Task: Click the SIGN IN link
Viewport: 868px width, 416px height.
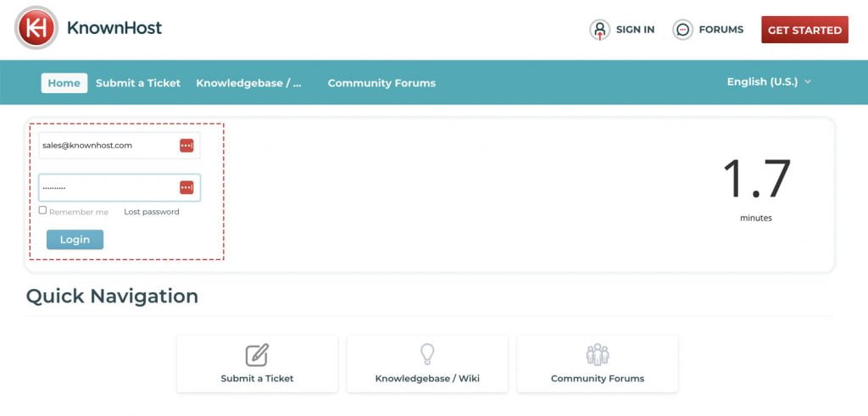Action: 635,30
